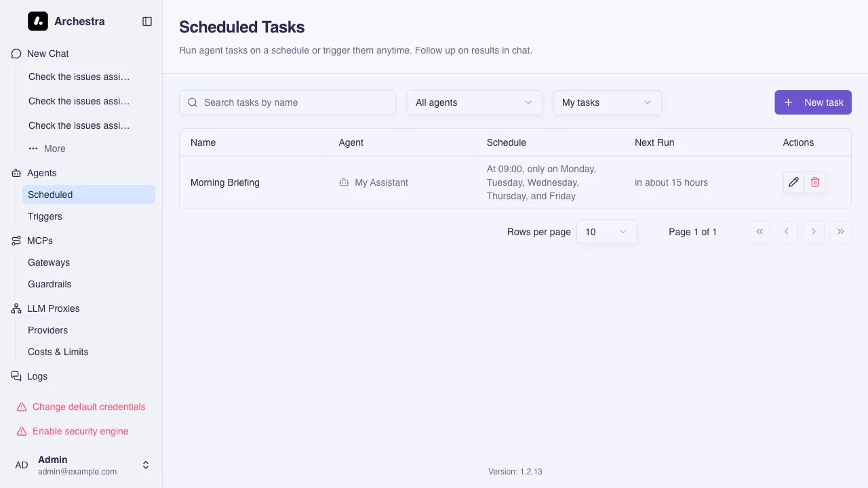The height and width of the screenshot is (488, 868).
Task: Delete Morning Briefing using the trash icon
Action: (815, 182)
